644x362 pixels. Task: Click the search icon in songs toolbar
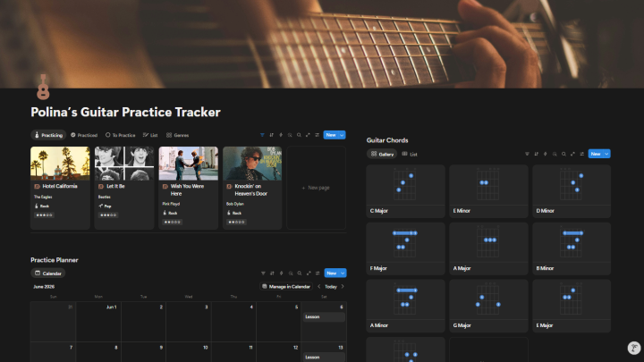[x=299, y=135]
